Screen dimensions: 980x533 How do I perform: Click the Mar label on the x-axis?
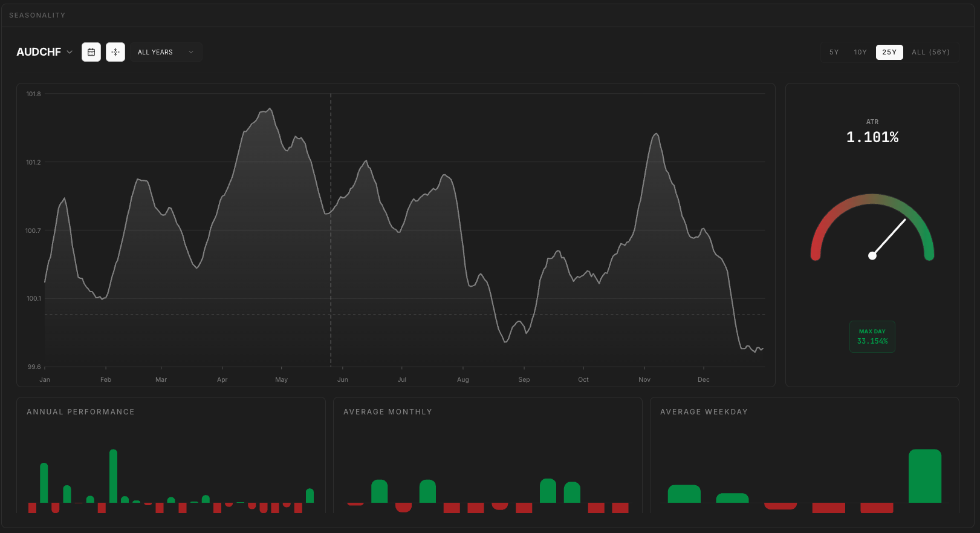(161, 380)
